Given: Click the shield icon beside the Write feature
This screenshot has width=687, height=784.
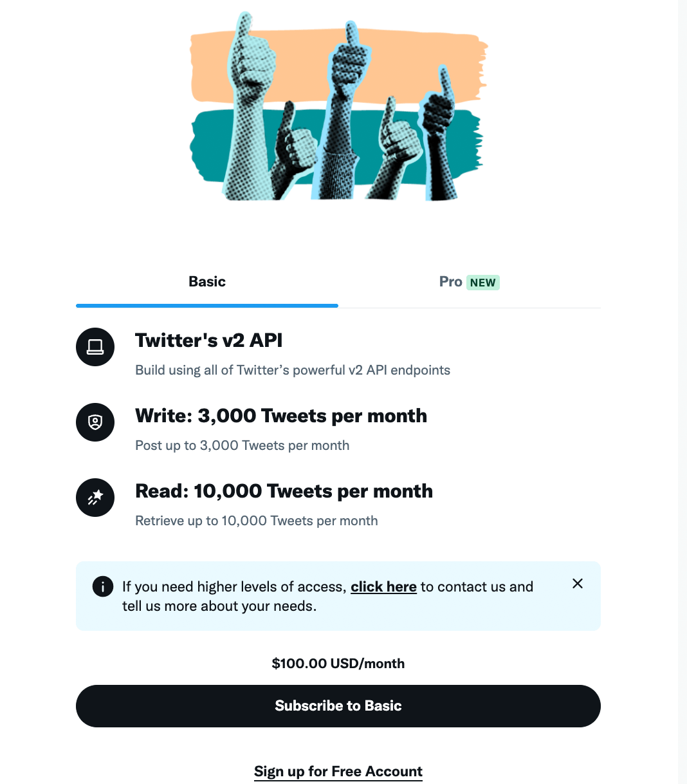Looking at the screenshot, I should 95,422.
